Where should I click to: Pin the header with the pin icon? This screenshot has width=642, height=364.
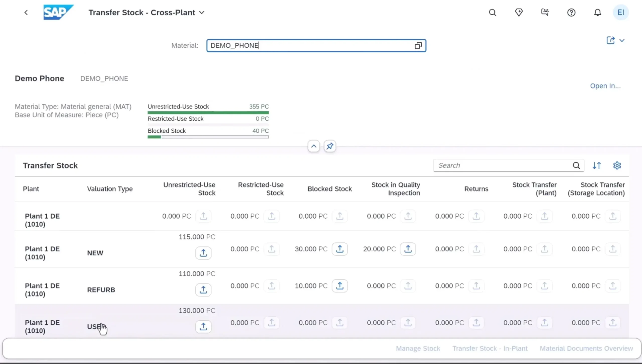tap(330, 146)
